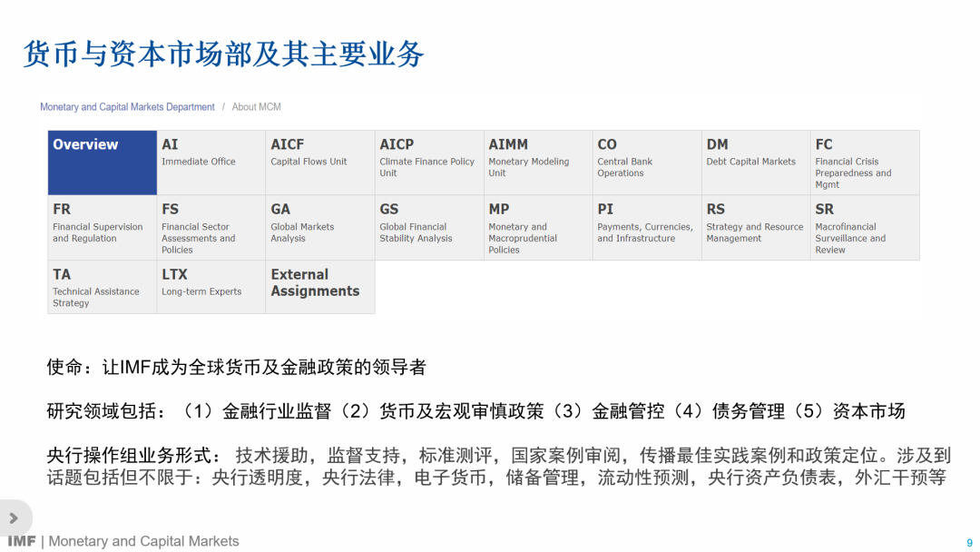Open AICF Capital Flows Unit tile
This screenshot has height=552, width=980.
(319, 163)
